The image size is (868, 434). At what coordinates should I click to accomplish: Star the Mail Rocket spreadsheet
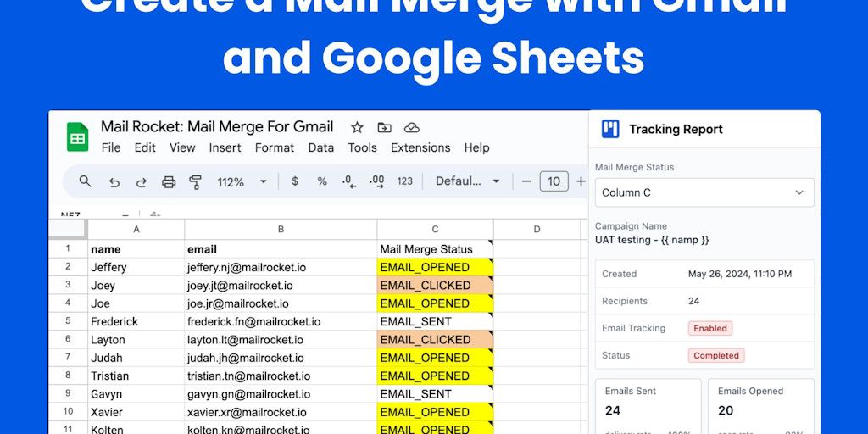357,127
